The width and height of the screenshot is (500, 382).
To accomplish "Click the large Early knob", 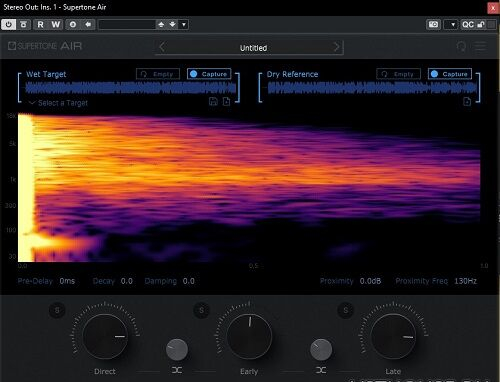I will 249,336.
